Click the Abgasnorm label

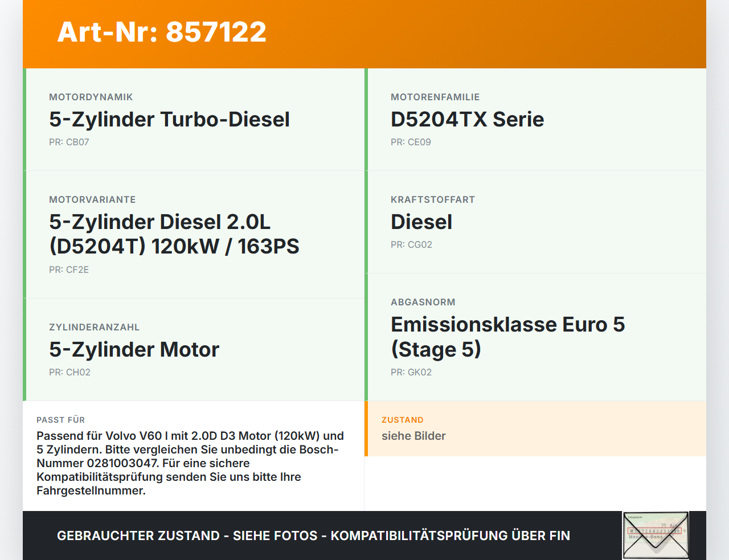(423, 303)
